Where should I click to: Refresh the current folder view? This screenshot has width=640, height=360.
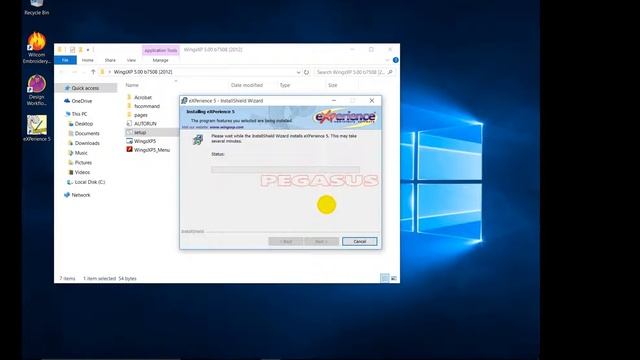point(307,72)
